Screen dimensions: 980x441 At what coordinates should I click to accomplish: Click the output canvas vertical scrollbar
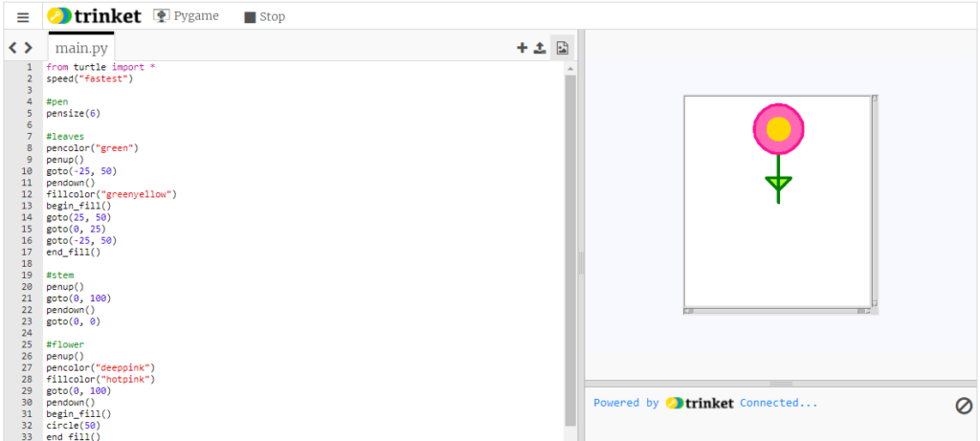pos(875,201)
